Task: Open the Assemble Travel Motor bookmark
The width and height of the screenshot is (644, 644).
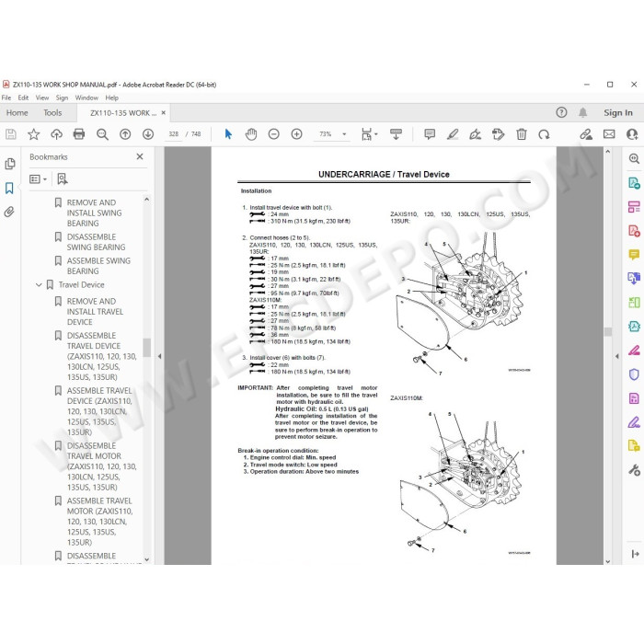Action: [99, 522]
